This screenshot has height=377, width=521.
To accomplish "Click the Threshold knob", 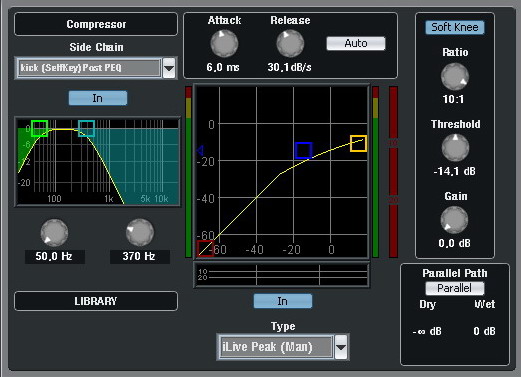I will tap(455, 148).
